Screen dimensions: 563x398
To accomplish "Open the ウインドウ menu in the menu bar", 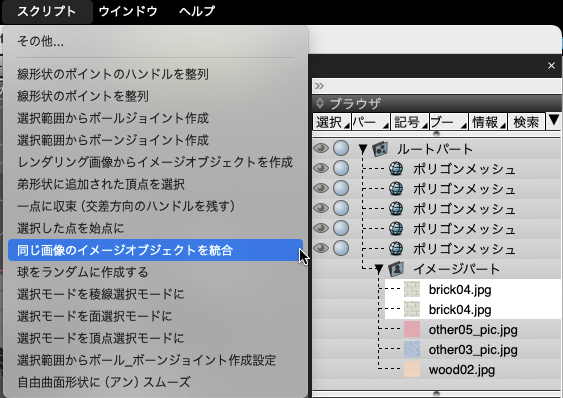I will tap(128, 11).
